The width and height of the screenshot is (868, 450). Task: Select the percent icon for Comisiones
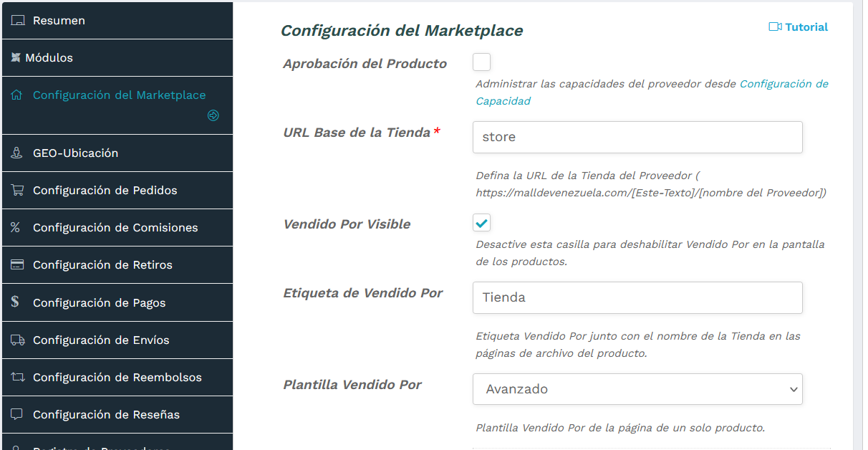point(18,227)
